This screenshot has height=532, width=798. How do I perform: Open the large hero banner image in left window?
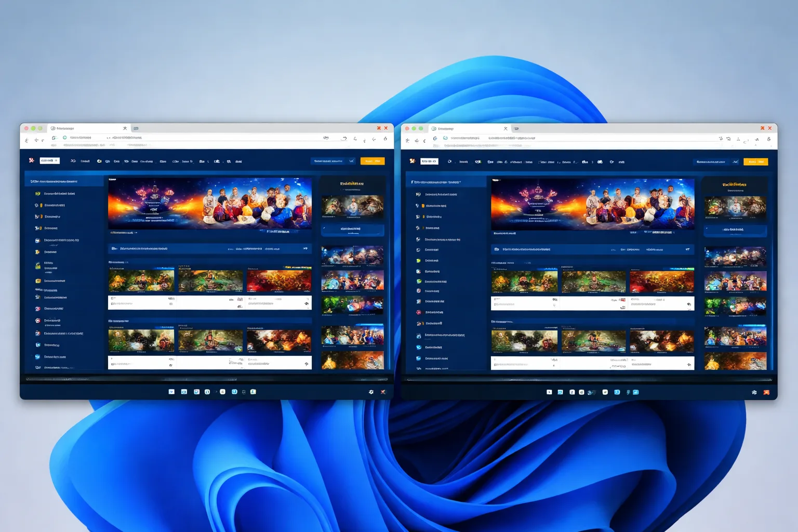coord(210,203)
